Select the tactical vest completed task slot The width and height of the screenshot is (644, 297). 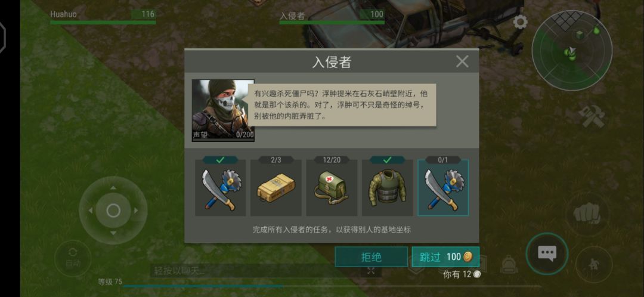(x=388, y=188)
